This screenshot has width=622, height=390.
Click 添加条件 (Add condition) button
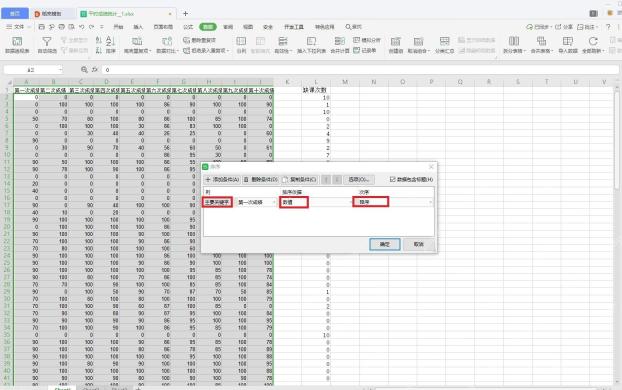(x=222, y=179)
